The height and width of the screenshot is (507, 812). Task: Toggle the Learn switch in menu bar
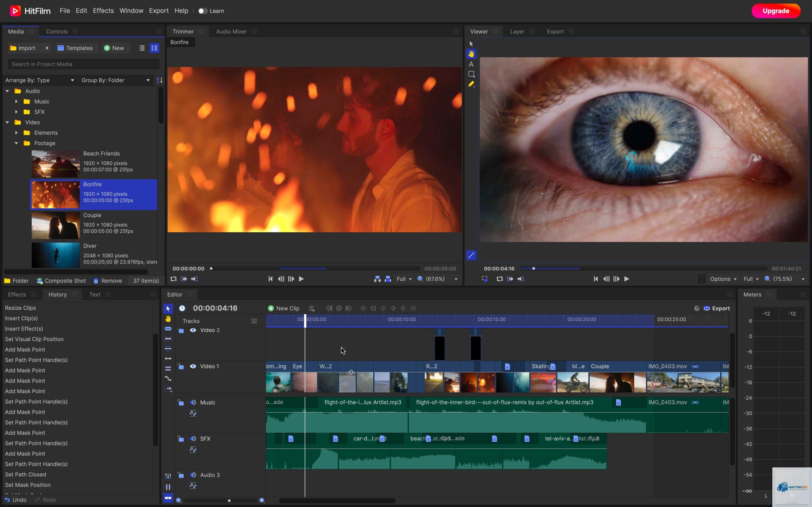202,11
